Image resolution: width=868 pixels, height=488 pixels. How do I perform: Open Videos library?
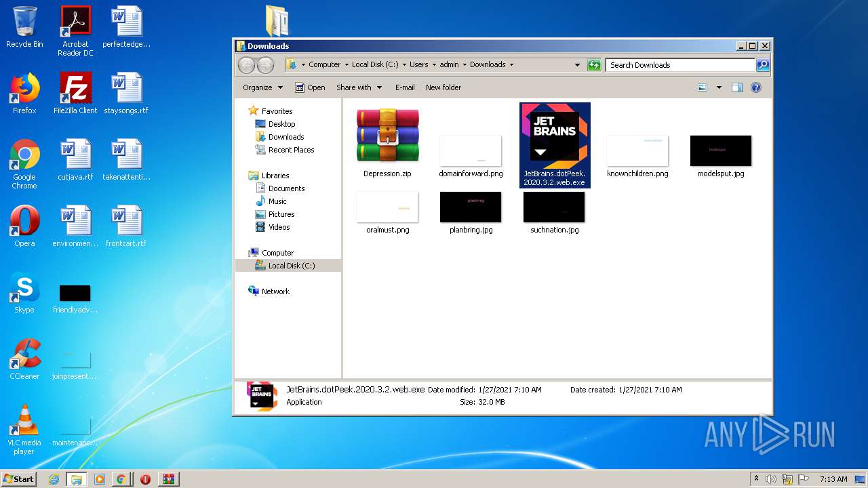pos(273,227)
